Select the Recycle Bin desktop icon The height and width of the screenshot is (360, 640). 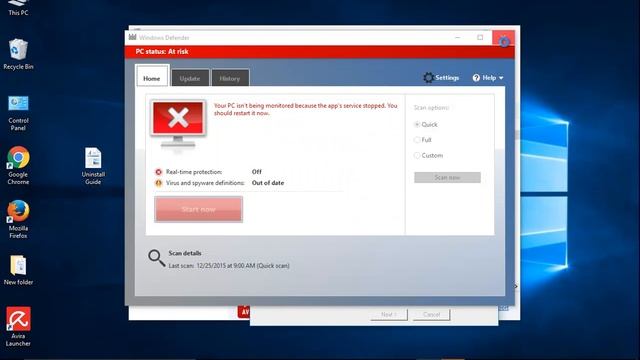[x=18, y=54]
